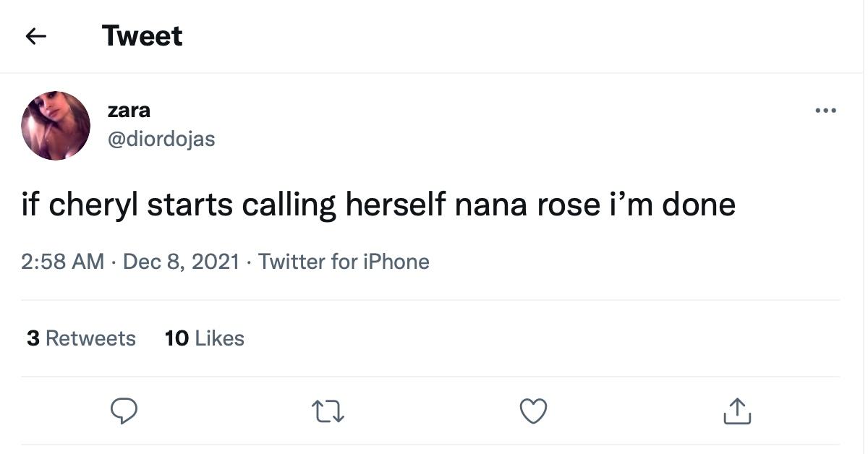Open the reply composer with the speech bubble icon

[x=123, y=411]
